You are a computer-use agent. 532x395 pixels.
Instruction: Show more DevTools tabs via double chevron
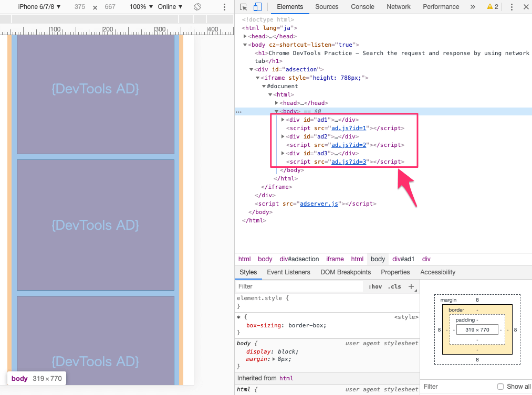(473, 7)
